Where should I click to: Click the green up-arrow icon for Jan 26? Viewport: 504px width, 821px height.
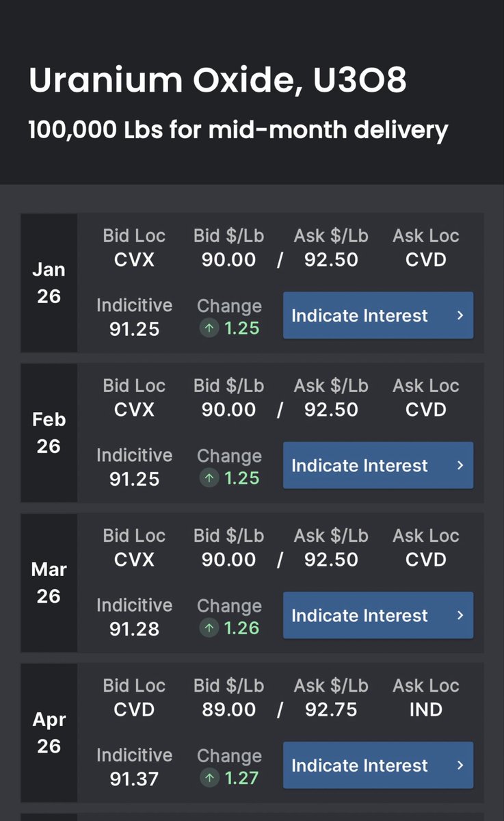tap(209, 328)
